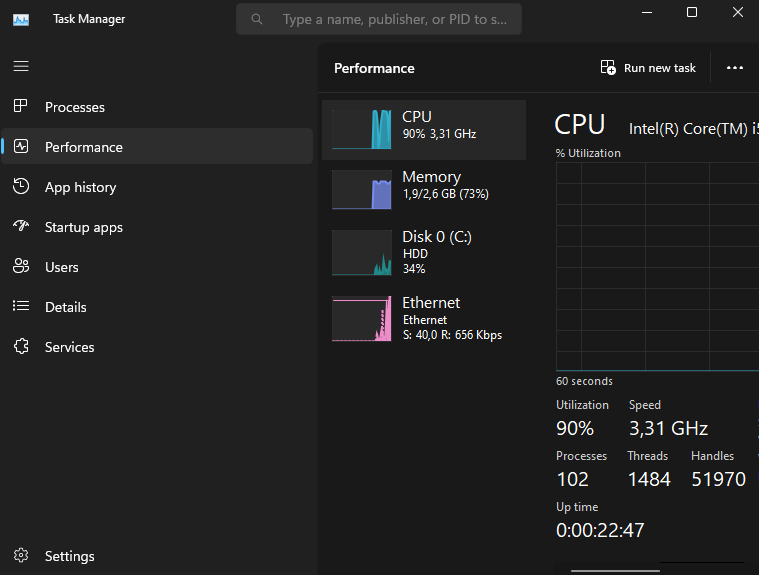Select Performance in the sidebar

point(157,146)
